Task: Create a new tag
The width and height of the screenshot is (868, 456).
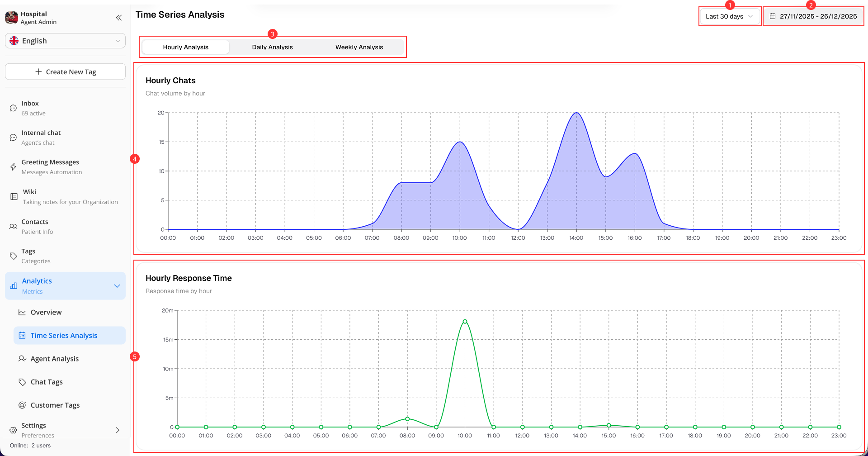Action: click(x=65, y=71)
